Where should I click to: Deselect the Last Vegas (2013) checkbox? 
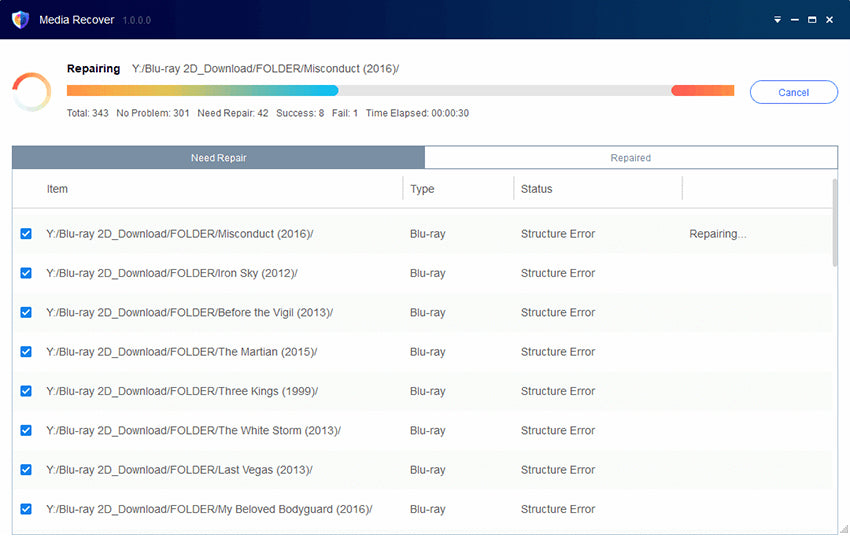coord(26,470)
